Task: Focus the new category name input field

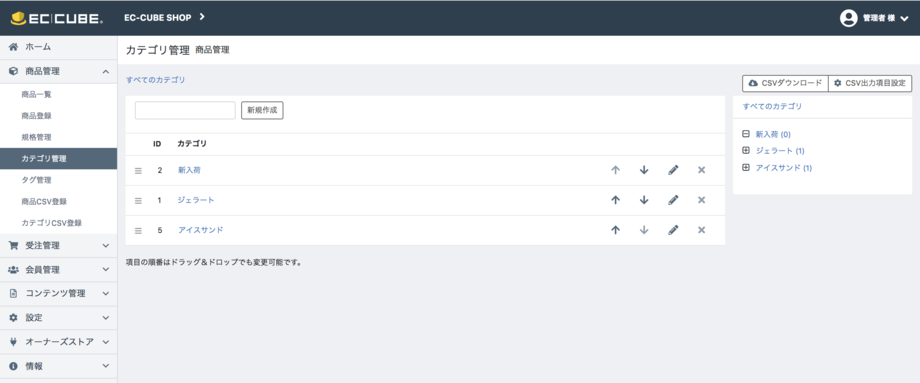Action: pos(185,110)
